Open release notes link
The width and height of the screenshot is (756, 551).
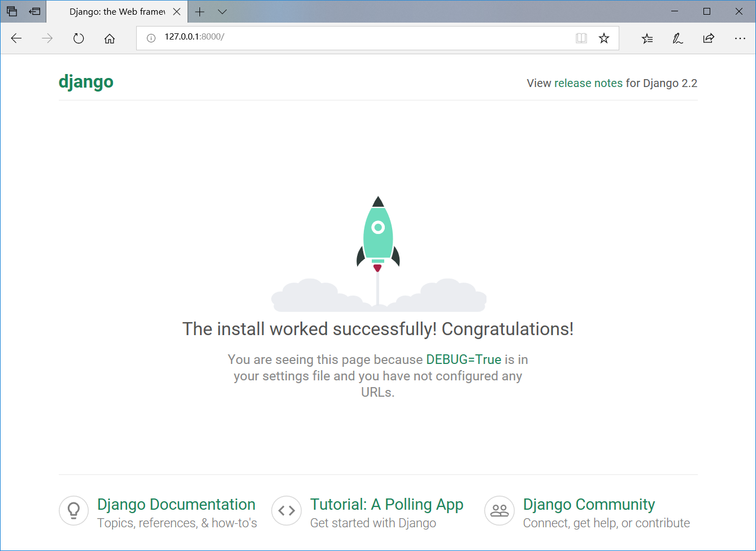588,83
